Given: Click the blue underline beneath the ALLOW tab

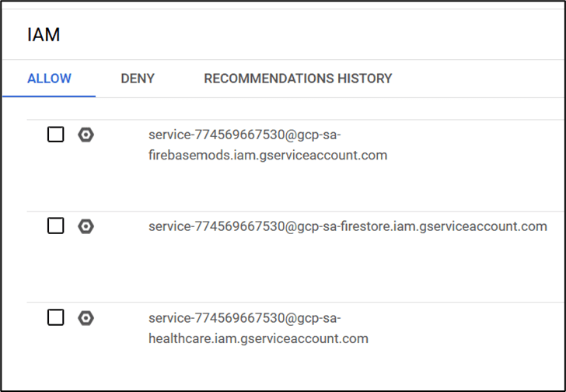Looking at the screenshot, I should [x=49, y=96].
